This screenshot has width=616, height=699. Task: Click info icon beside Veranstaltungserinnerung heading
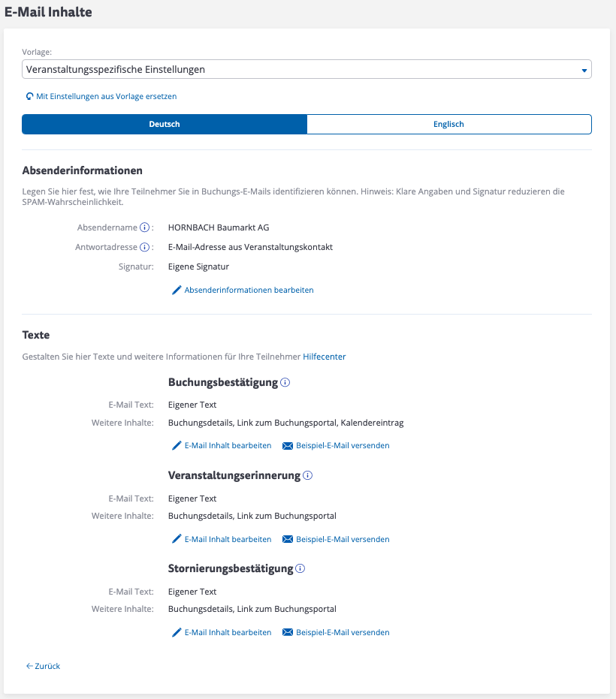(307, 476)
